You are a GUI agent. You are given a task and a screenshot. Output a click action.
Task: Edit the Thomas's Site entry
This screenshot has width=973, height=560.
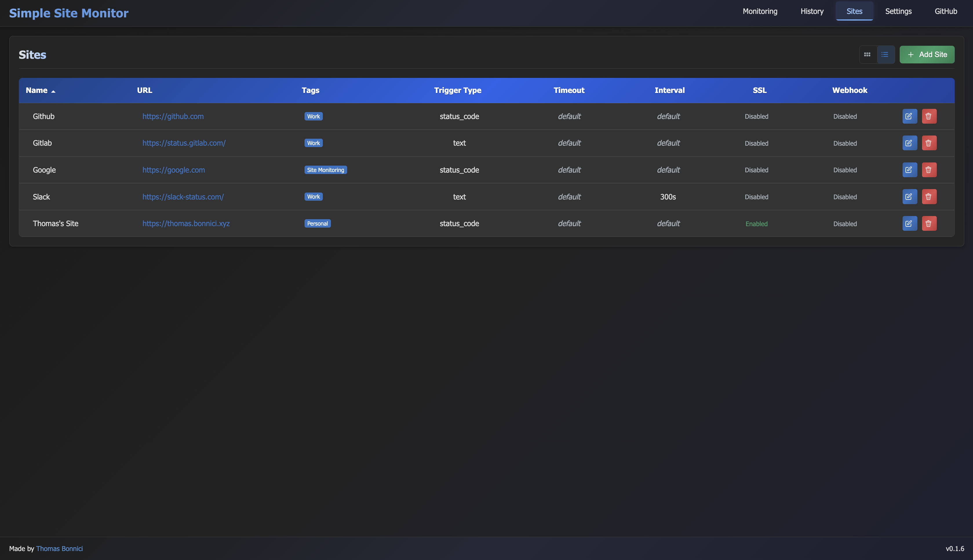[910, 224]
